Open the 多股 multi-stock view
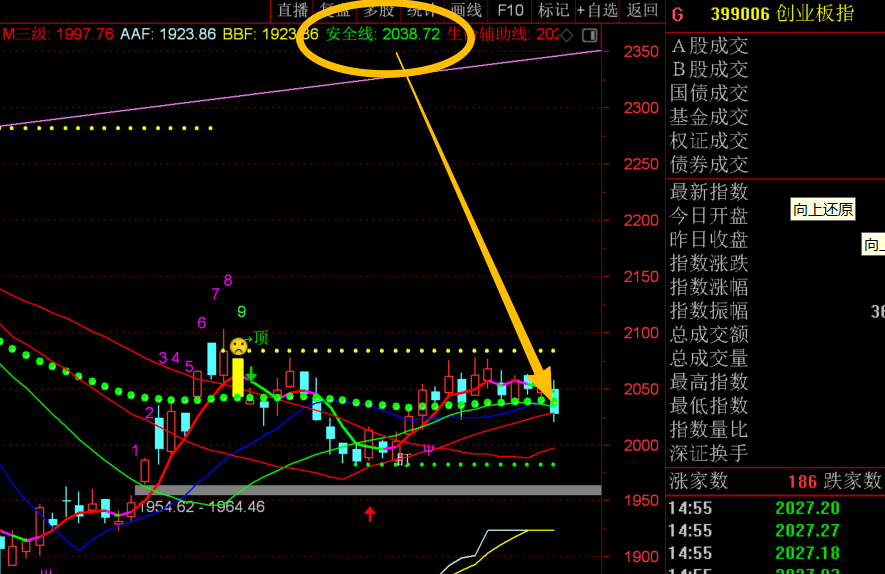Screen dimensions: 885x574 pos(379,10)
